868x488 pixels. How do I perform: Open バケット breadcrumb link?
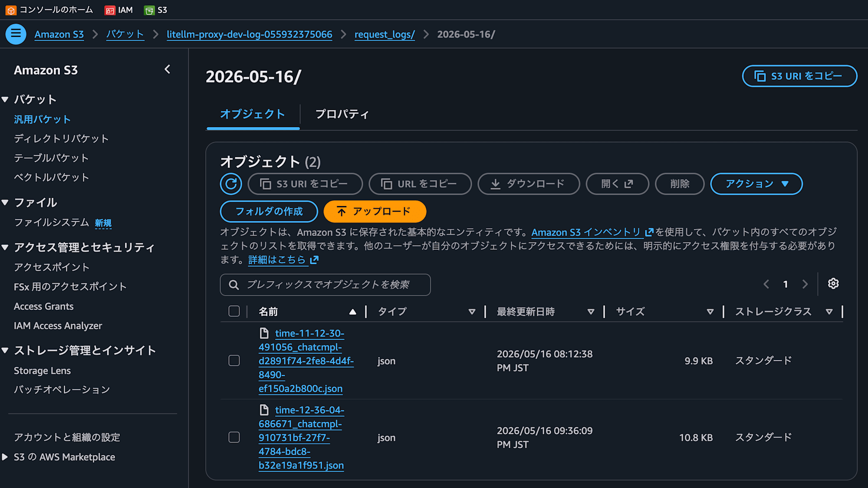point(125,34)
